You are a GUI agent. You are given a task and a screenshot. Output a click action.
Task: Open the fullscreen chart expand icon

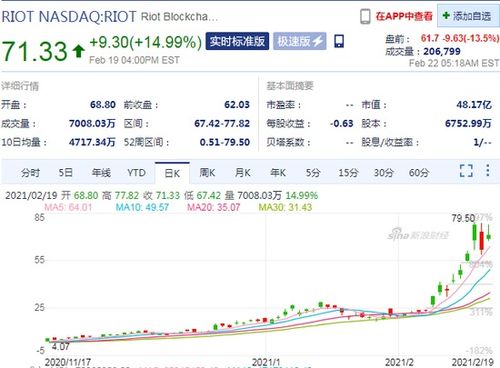tap(466, 171)
